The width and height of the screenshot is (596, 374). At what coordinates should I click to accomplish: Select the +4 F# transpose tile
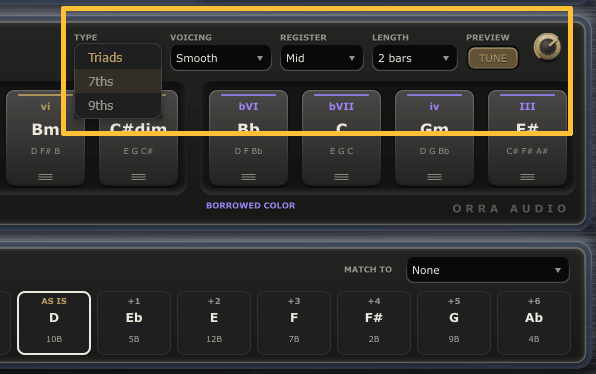tap(374, 323)
